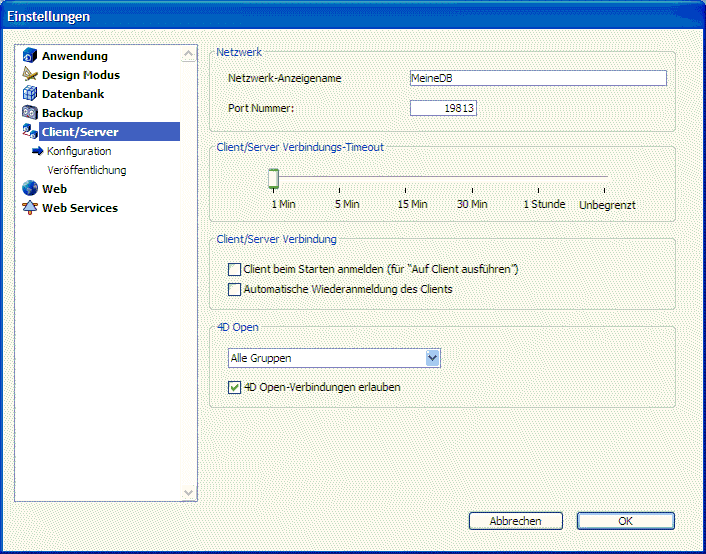Click the Design Modus pencil icon

pyautogui.click(x=30, y=75)
